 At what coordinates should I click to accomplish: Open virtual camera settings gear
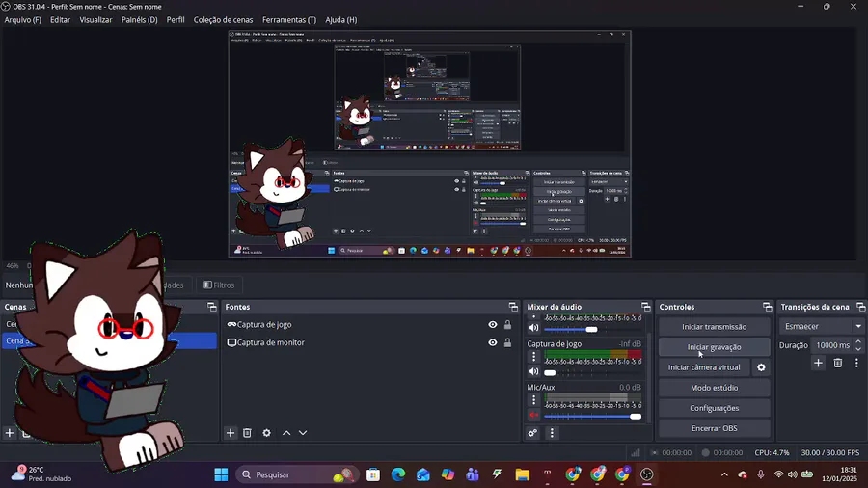(x=761, y=367)
